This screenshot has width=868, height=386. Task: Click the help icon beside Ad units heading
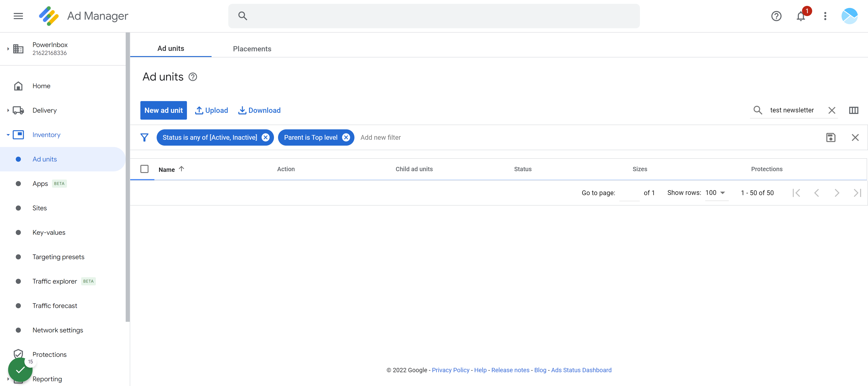[x=192, y=77]
